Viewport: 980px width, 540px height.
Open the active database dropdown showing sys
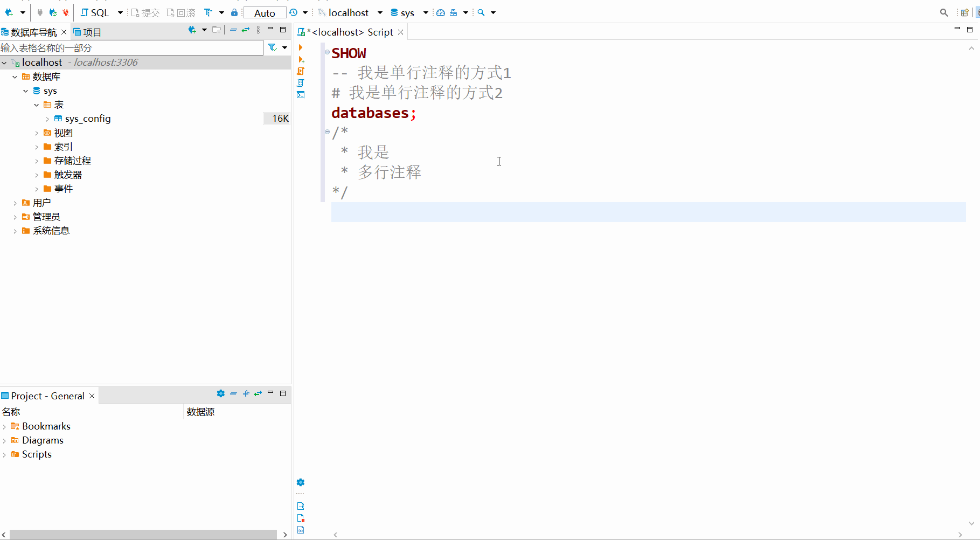click(x=408, y=12)
